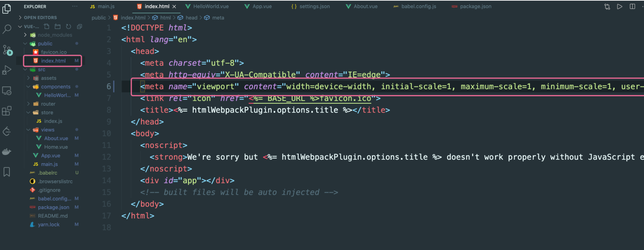Viewport: 644px width, 250px height.
Task: Open the .gitignore file
Action: coord(45,190)
